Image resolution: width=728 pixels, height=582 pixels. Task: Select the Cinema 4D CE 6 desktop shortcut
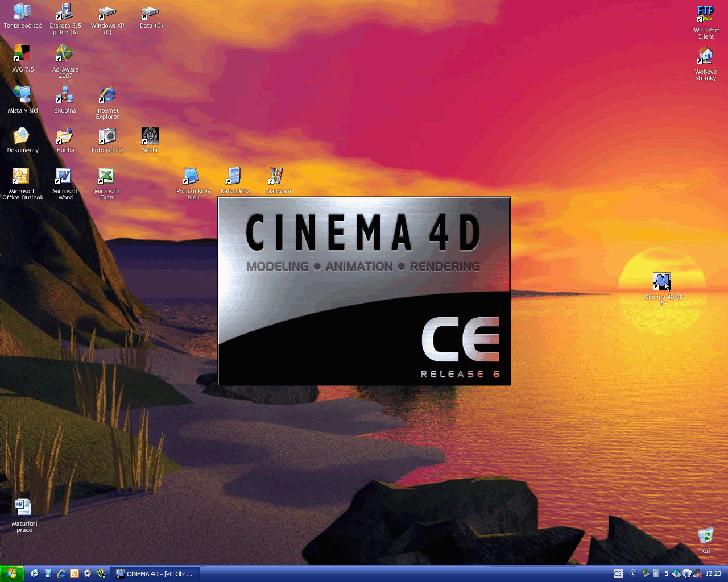click(x=663, y=289)
